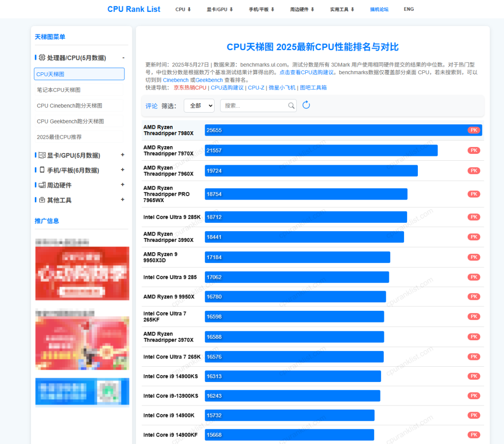Open CPU Geekbench跑分天梯图 sidebar item
The width and height of the screenshot is (504, 444).
(x=79, y=121)
